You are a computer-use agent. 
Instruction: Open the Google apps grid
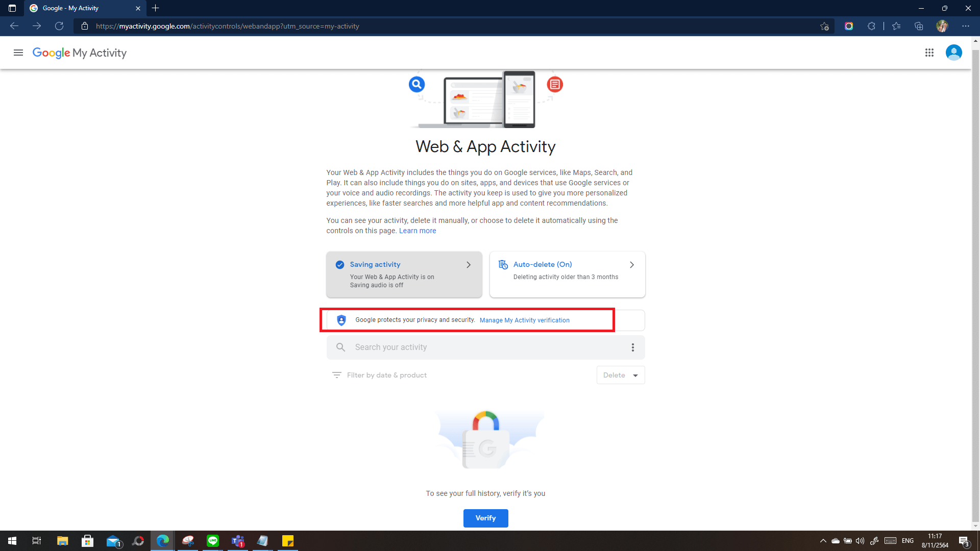point(929,53)
